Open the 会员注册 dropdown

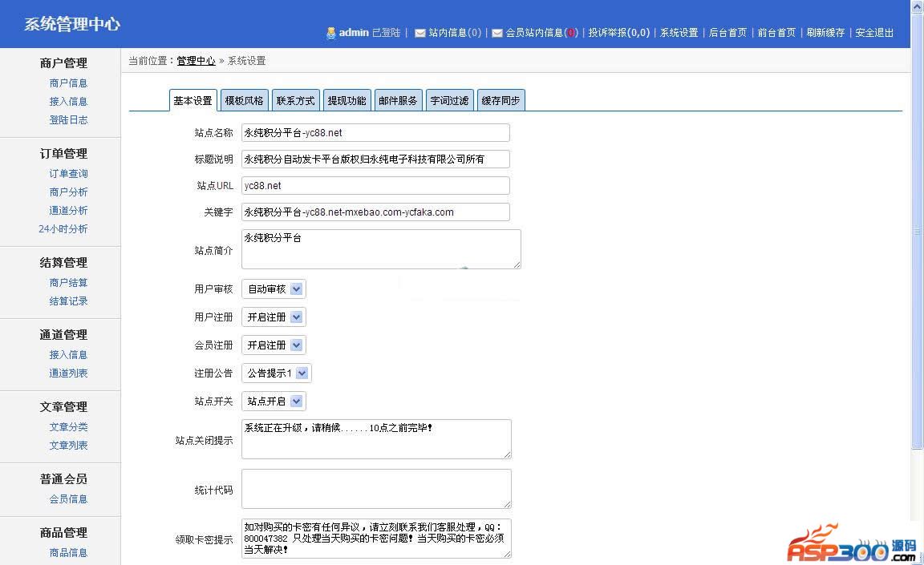(274, 345)
